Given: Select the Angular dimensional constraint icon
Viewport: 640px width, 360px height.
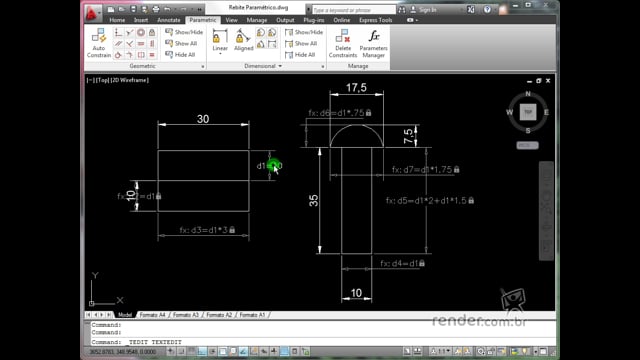Looking at the screenshot, I should click(260, 44).
